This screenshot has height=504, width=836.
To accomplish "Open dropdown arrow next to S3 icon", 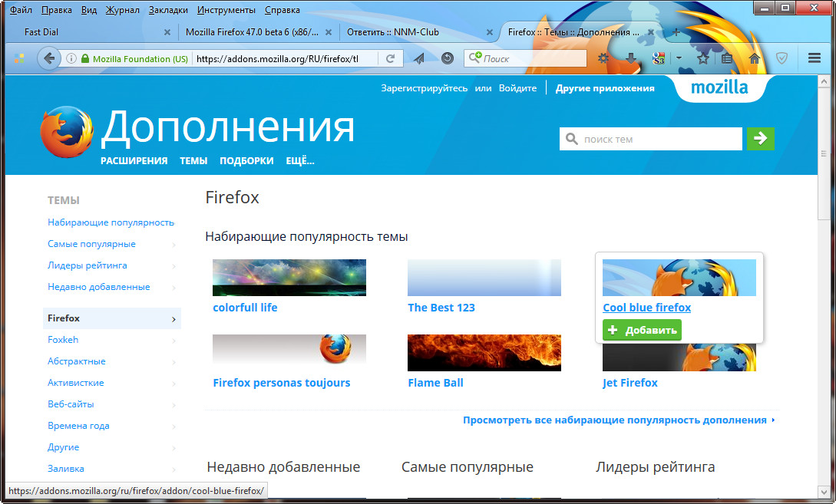I will tap(679, 58).
